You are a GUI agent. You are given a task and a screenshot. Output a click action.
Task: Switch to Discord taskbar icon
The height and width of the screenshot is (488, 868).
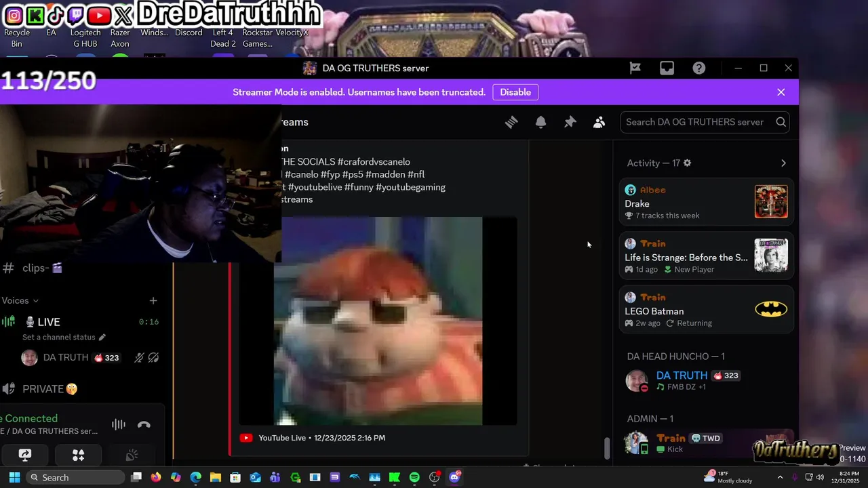click(x=454, y=477)
